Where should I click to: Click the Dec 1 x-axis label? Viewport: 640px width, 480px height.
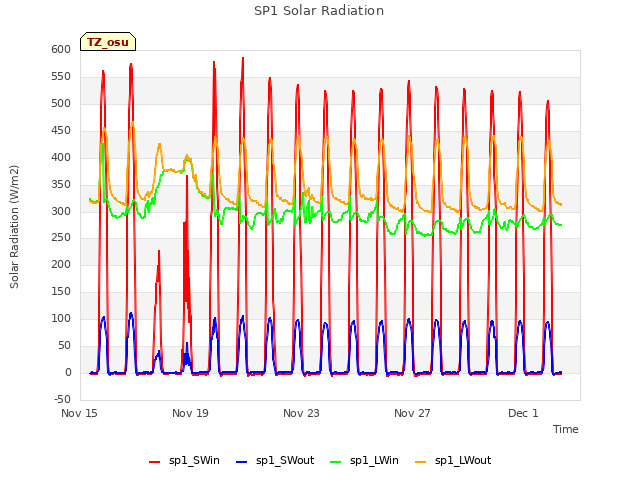[x=523, y=413]
